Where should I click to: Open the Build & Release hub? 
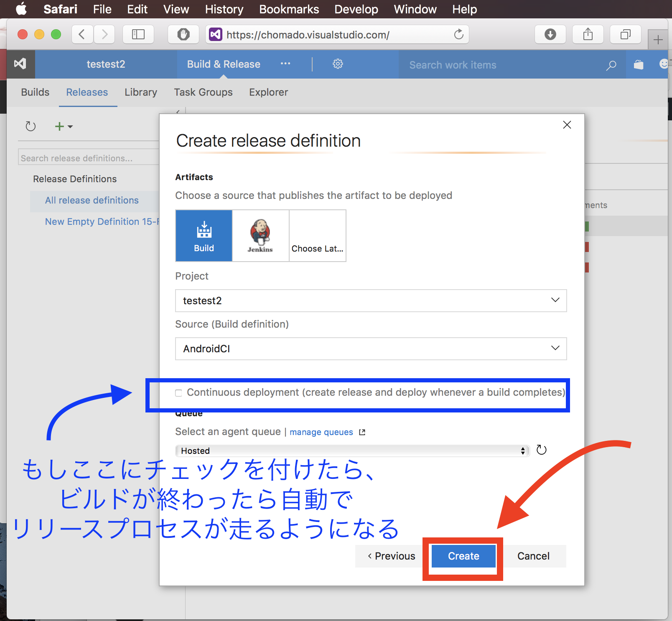[x=224, y=64]
